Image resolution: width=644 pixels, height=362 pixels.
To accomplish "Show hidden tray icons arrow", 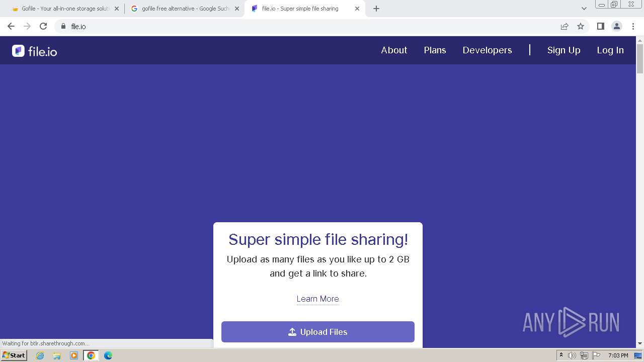I will coord(561,355).
